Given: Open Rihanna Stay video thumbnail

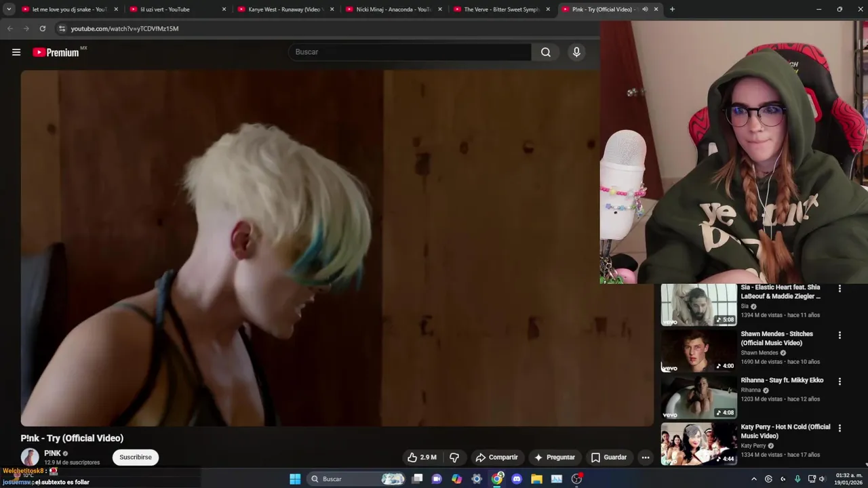Looking at the screenshot, I should click(x=698, y=398).
